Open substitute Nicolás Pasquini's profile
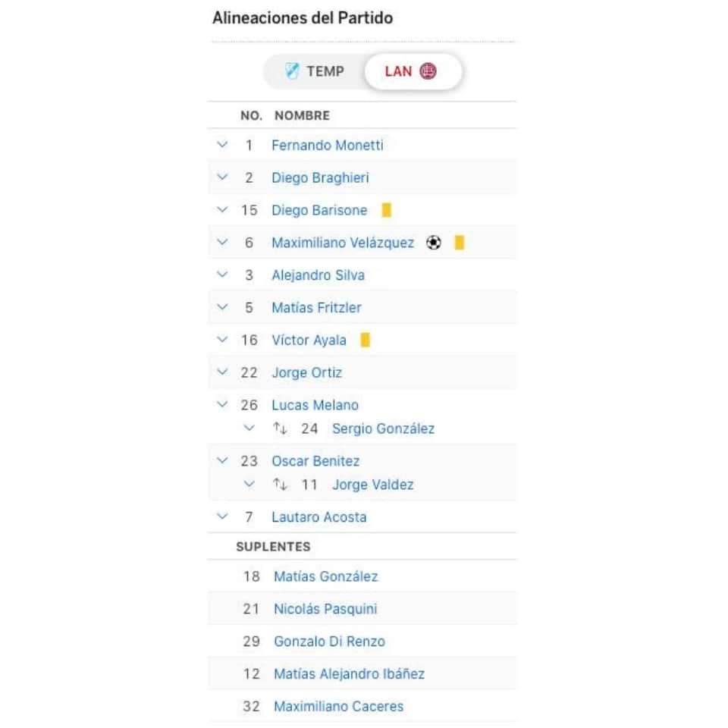728x728 pixels. coord(325,609)
